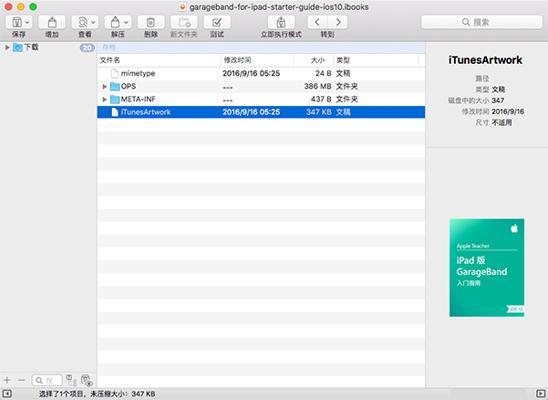
Task: Expand the OPS folder disclosure triangle
Action: click(104, 86)
